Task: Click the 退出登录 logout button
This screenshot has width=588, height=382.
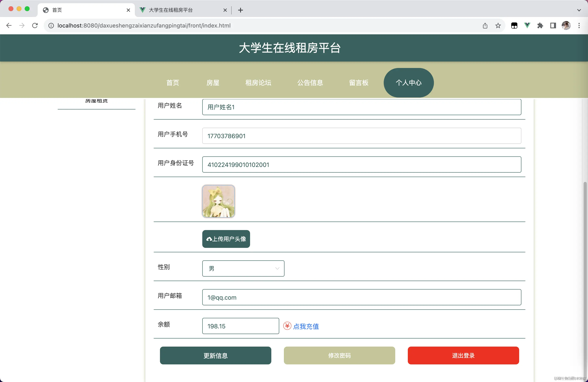Action: coord(463,355)
